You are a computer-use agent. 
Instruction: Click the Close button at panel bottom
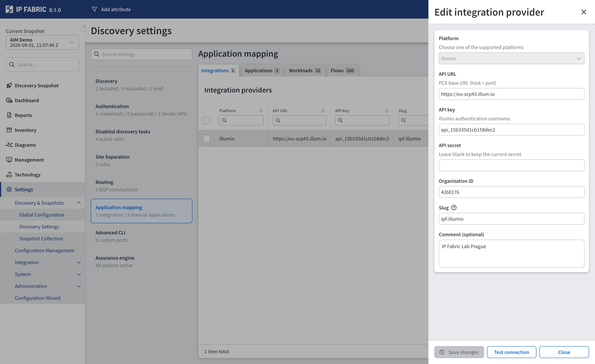coord(564,352)
